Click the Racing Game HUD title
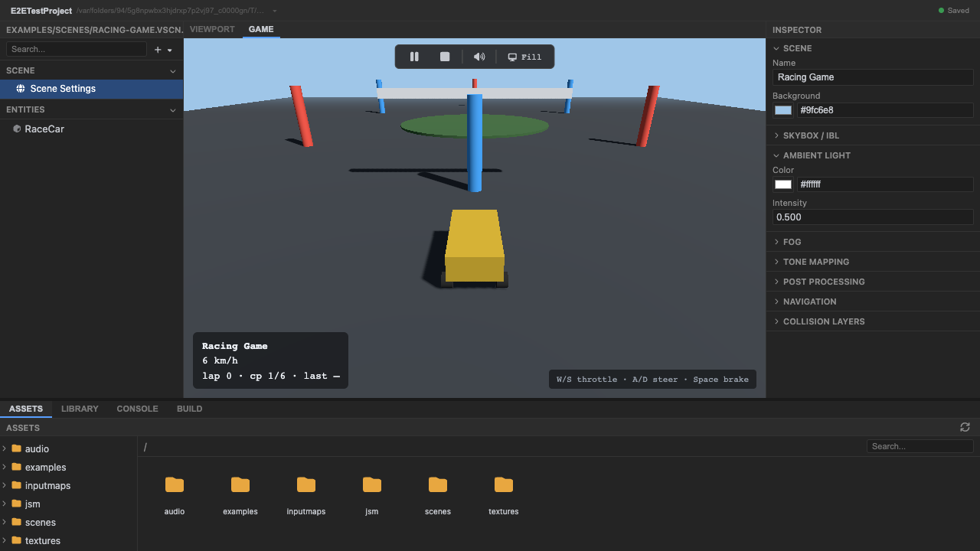 click(235, 346)
